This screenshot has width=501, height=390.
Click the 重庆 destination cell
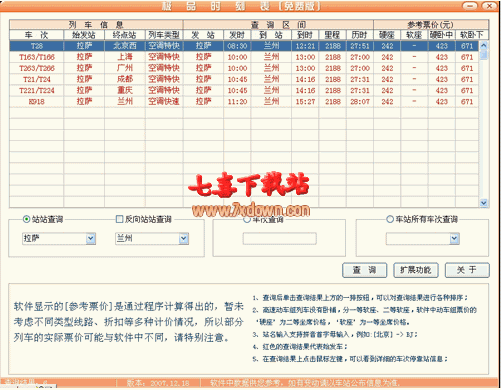point(125,90)
